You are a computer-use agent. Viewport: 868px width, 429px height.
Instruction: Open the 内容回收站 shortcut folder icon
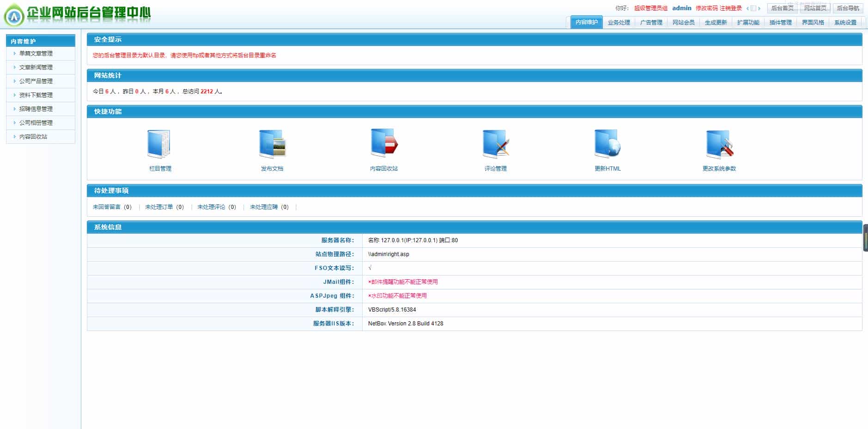click(x=384, y=143)
